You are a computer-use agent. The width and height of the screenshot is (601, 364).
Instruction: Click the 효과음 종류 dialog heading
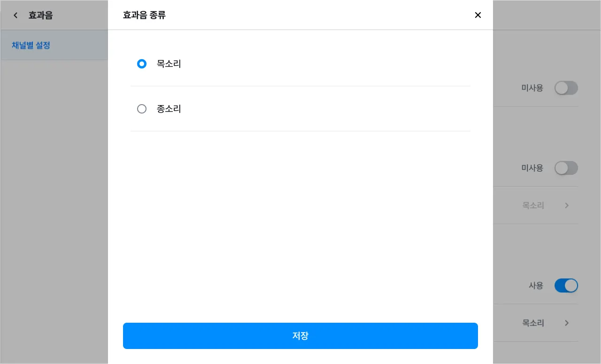coord(144,15)
